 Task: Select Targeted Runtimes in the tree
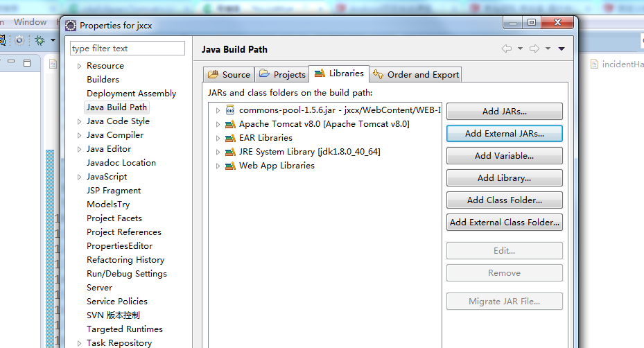tap(125, 329)
